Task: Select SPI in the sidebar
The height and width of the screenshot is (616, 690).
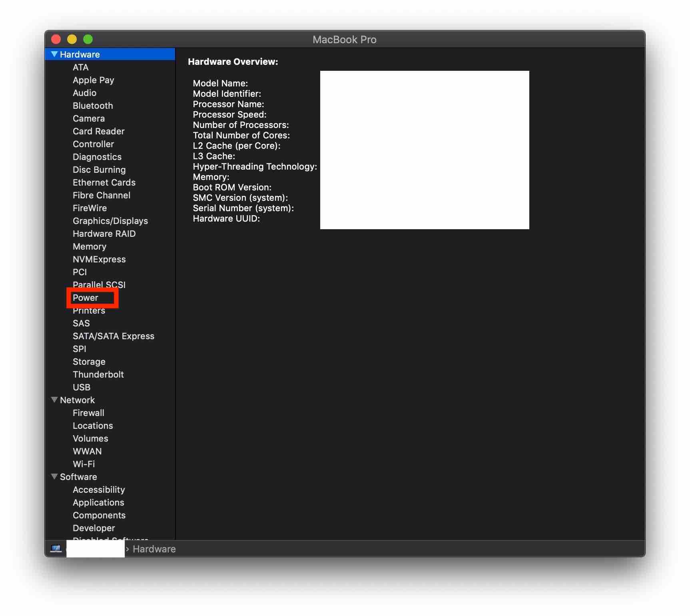Action: pos(80,349)
